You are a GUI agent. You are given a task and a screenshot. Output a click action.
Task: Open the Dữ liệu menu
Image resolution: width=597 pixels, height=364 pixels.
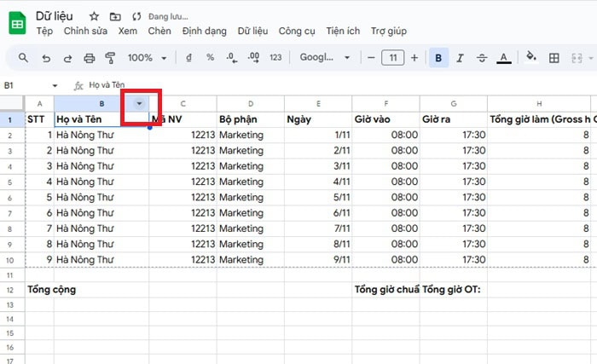[253, 32]
